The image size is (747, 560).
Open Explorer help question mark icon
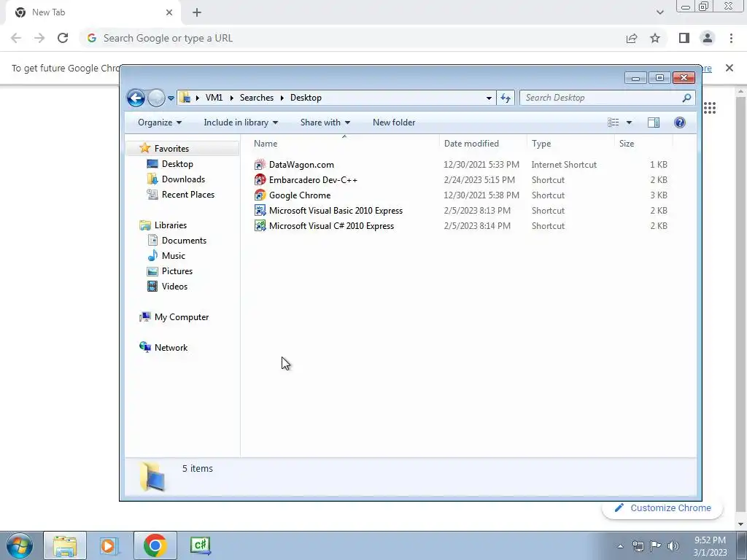click(680, 122)
